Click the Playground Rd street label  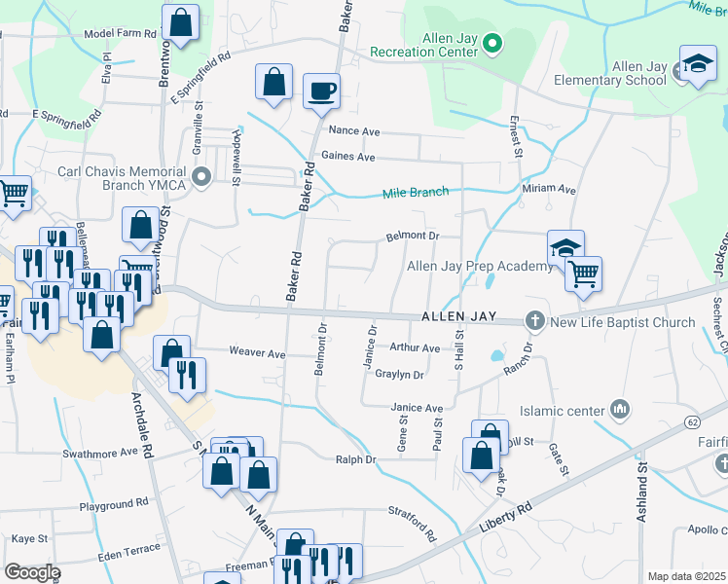coord(114,504)
